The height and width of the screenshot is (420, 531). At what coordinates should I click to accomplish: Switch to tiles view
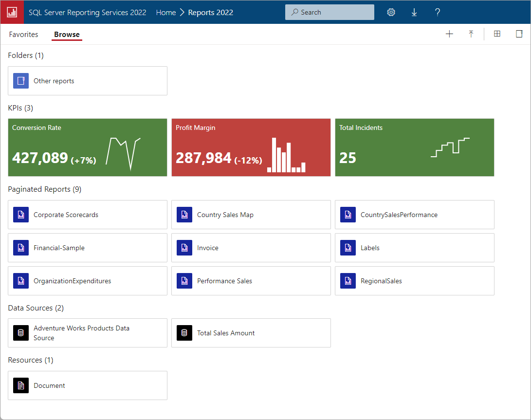(x=497, y=34)
